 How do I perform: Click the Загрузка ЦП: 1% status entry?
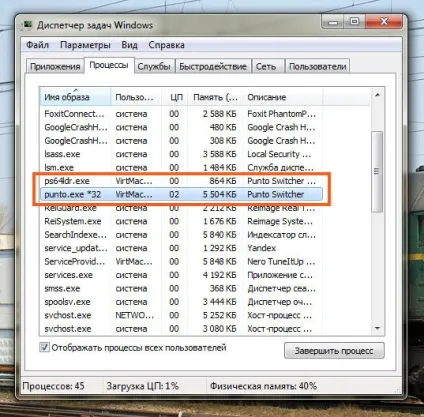coord(142,386)
